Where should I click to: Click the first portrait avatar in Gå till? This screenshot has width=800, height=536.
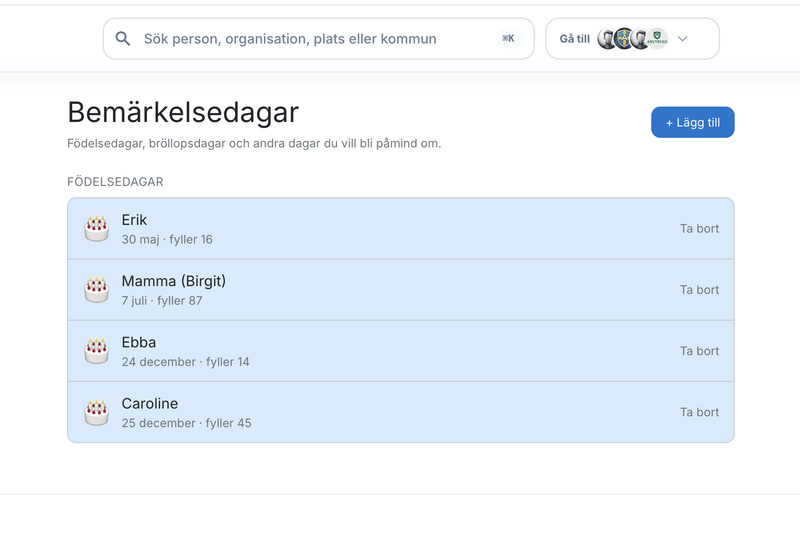607,39
